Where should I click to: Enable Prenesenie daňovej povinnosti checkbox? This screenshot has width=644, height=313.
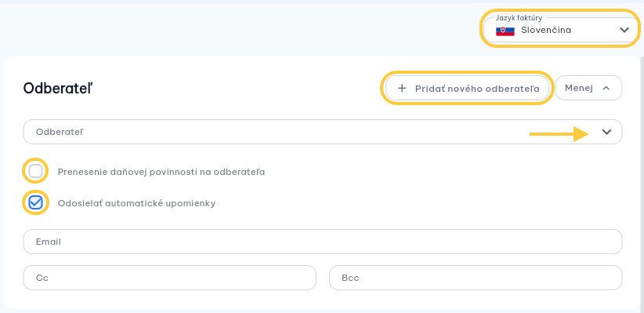click(36, 171)
